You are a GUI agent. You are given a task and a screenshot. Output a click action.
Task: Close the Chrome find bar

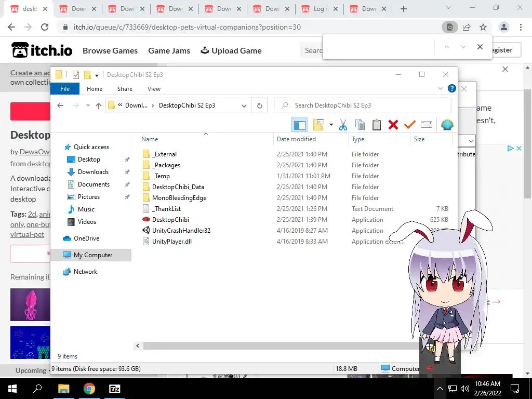480,47
